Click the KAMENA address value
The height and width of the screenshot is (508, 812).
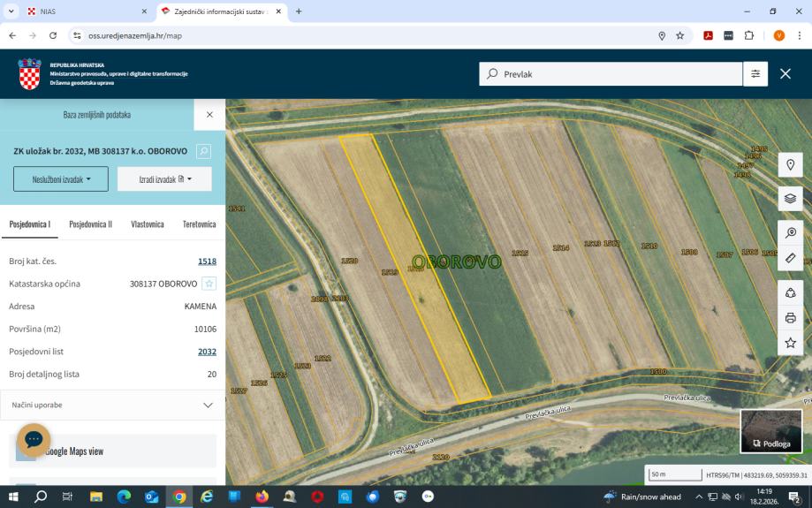[x=201, y=307]
